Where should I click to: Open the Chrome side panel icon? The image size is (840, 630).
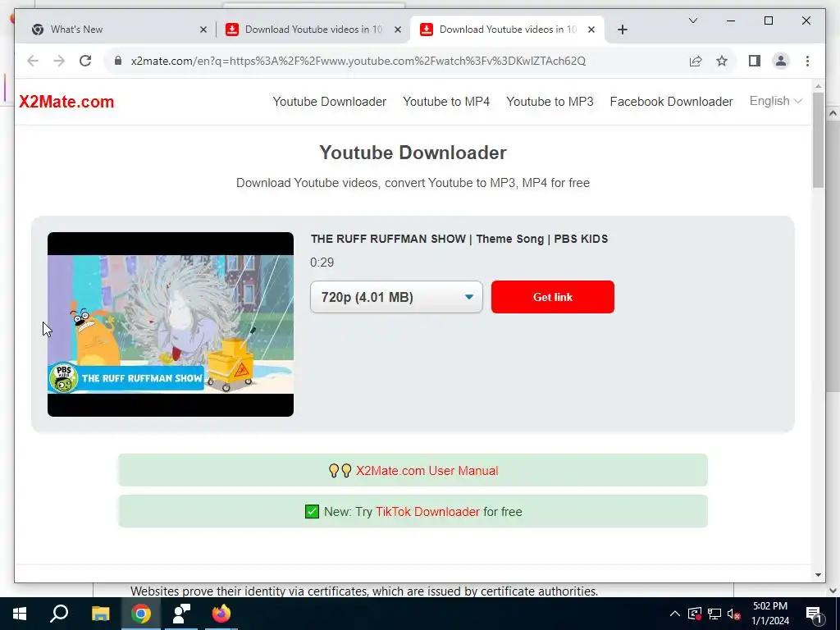pyautogui.click(x=755, y=61)
